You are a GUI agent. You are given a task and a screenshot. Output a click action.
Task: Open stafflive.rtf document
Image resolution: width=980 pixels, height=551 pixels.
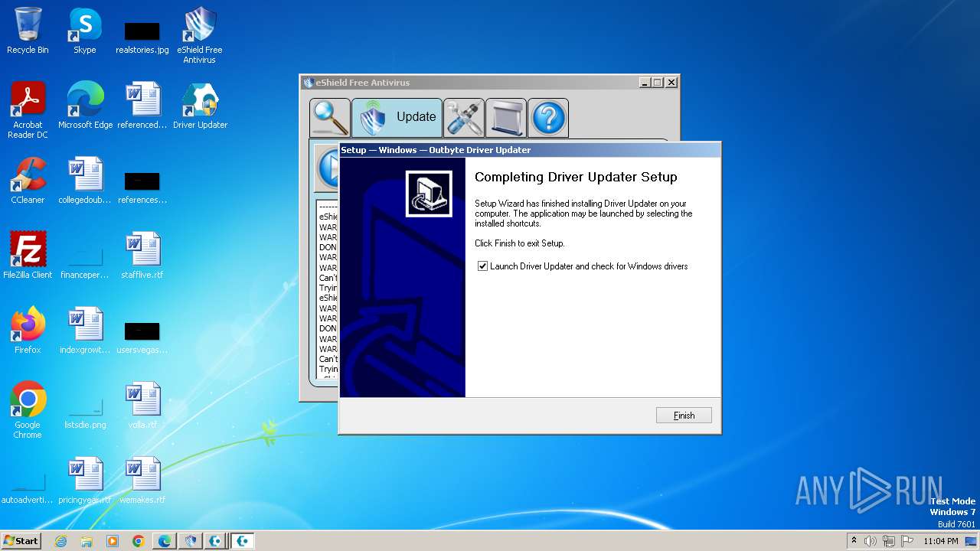(142, 256)
